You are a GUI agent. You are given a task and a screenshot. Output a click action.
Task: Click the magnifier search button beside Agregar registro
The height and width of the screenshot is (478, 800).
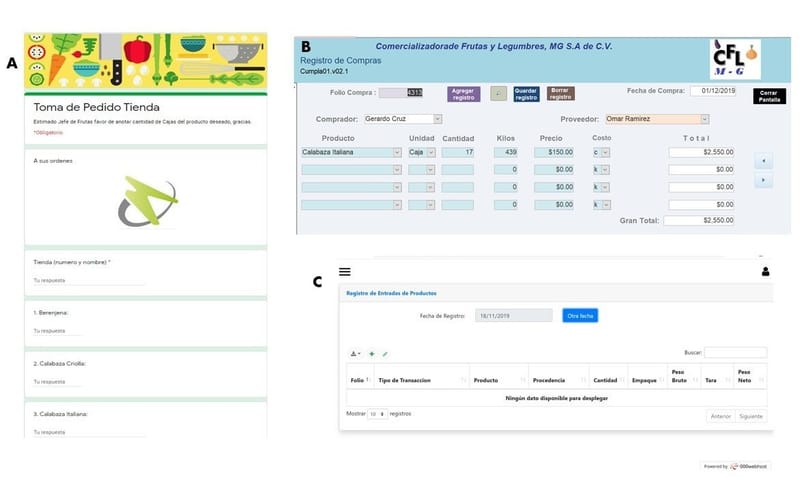[x=498, y=93]
